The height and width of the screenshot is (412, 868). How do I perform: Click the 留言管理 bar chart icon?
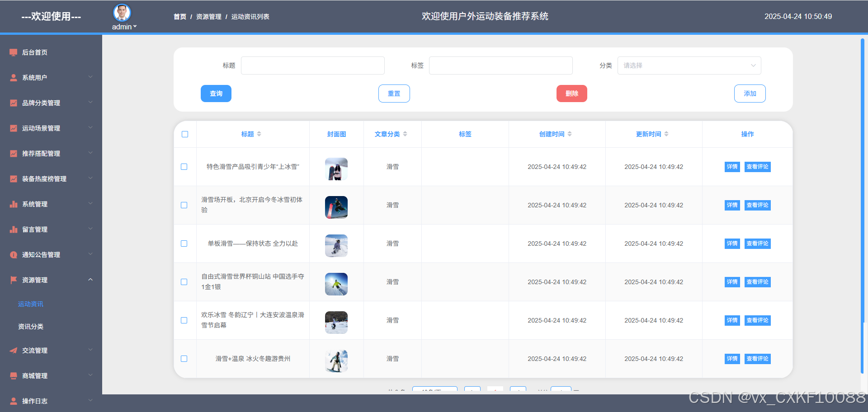pos(14,229)
